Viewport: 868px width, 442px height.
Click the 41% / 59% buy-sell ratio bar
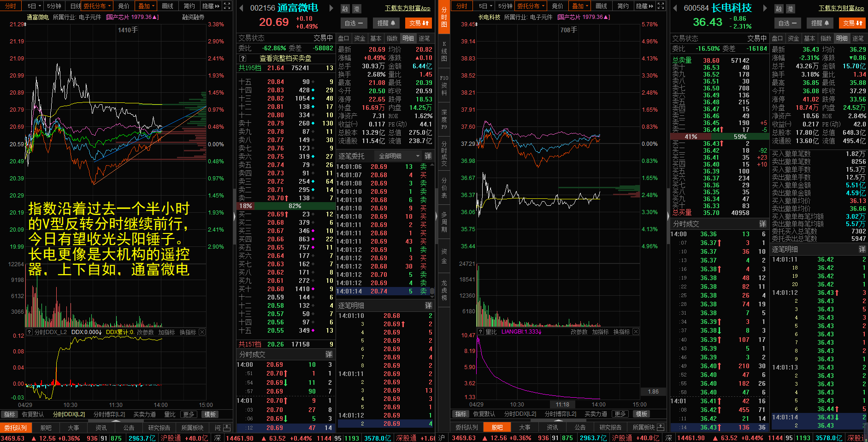720,137
